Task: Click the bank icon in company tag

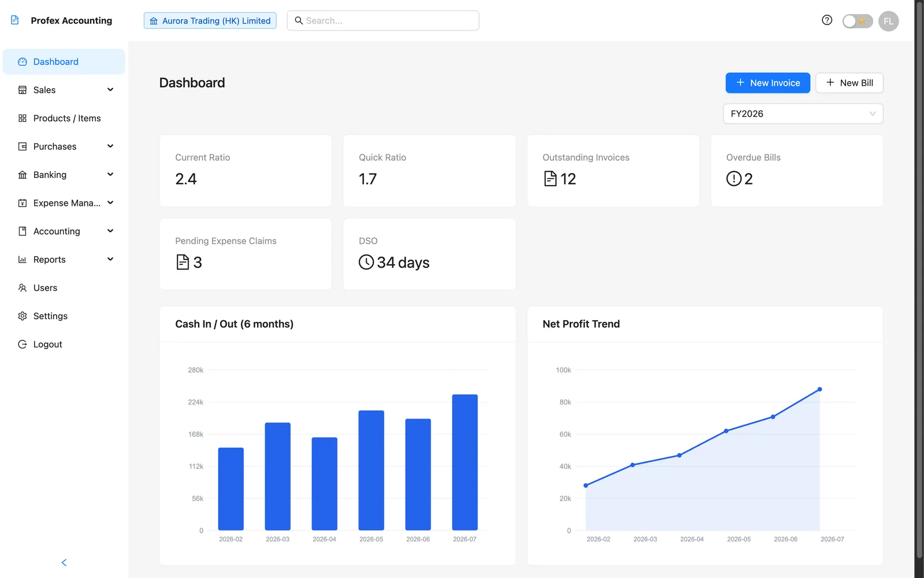Action: coord(154,21)
